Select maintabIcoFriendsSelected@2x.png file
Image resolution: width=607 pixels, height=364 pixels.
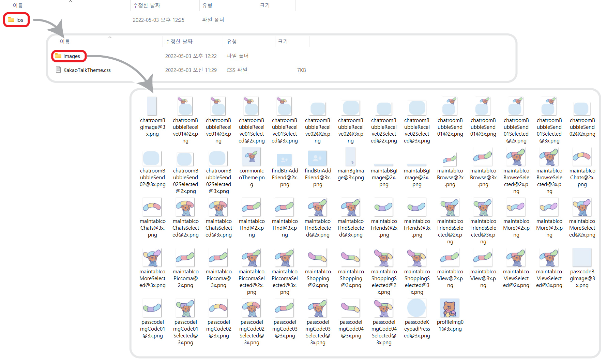(x=450, y=221)
